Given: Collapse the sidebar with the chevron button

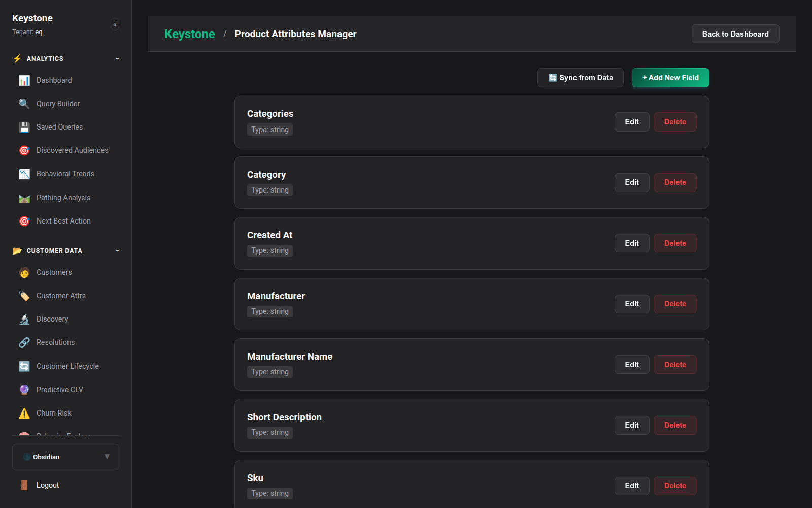Looking at the screenshot, I should point(115,24).
